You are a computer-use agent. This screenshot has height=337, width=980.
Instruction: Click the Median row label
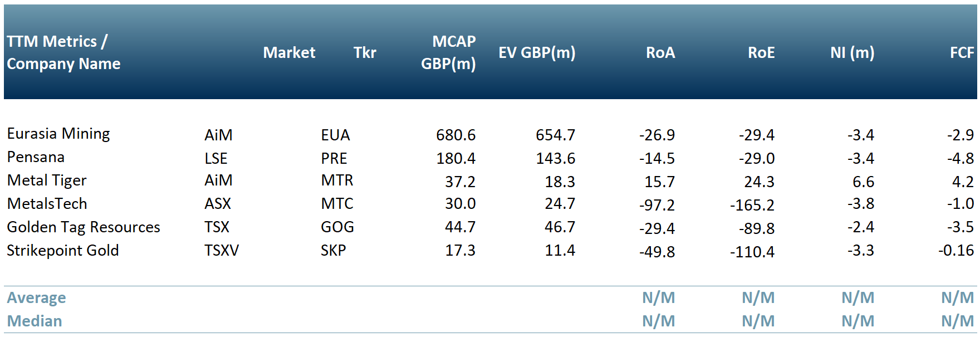point(35,321)
